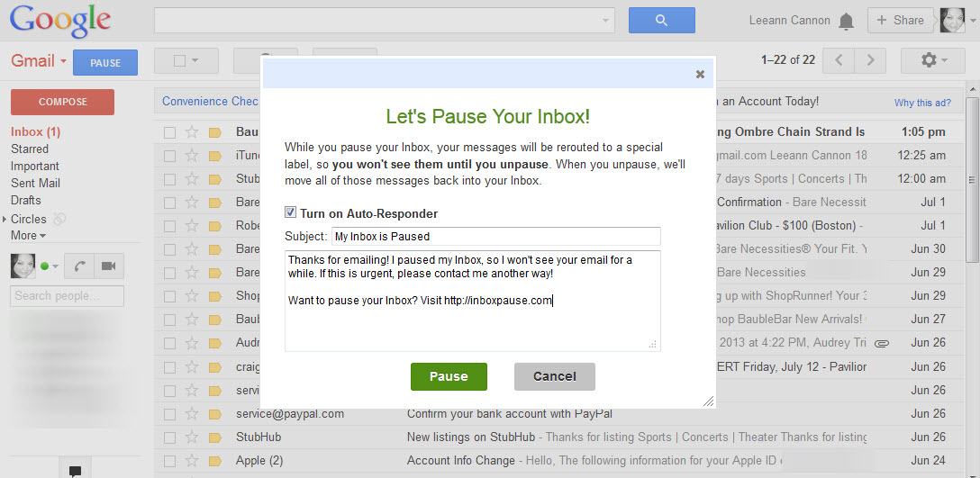The height and width of the screenshot is (478, 980).
Task: Open the Drafts label
Action: tap(25, 200)
